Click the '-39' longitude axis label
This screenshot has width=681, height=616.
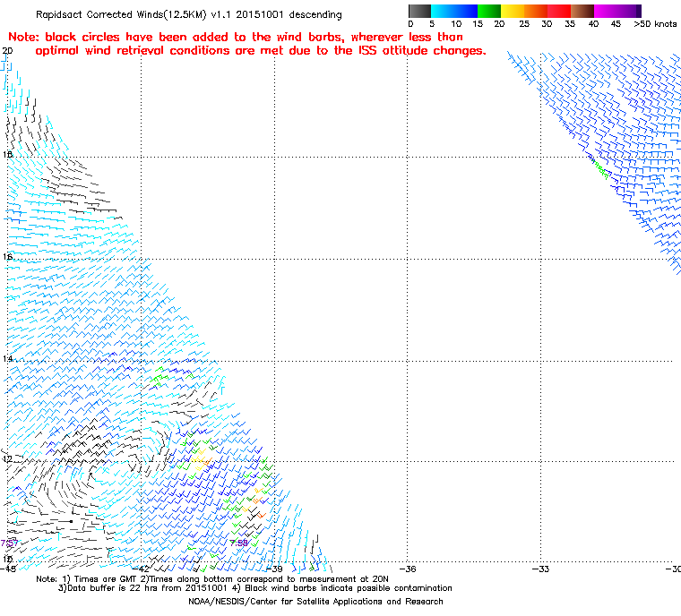(x=274, y=569)
